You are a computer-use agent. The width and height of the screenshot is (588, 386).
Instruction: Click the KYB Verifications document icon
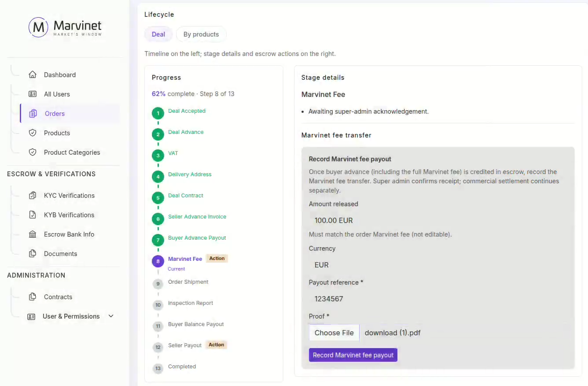pos(33,215)
